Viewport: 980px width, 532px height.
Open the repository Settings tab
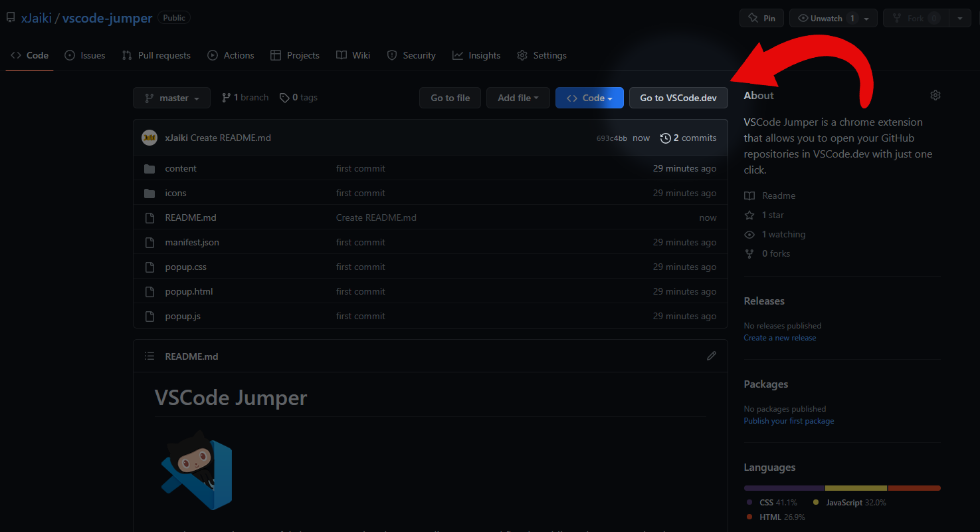(541, 55)
